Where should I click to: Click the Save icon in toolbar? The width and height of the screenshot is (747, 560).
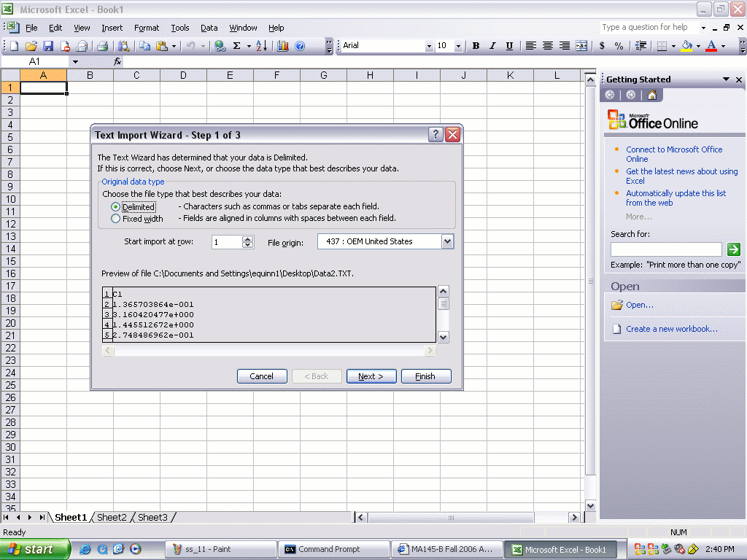(x=48, y=46)
